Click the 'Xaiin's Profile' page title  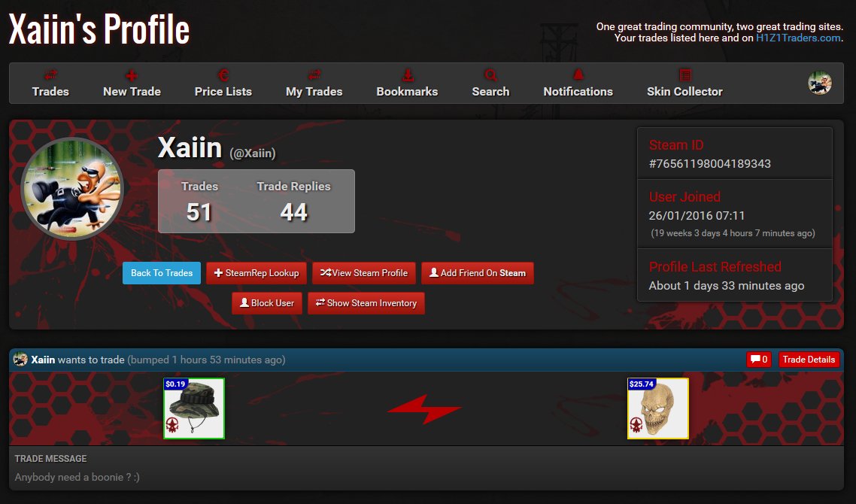point(99,29)
